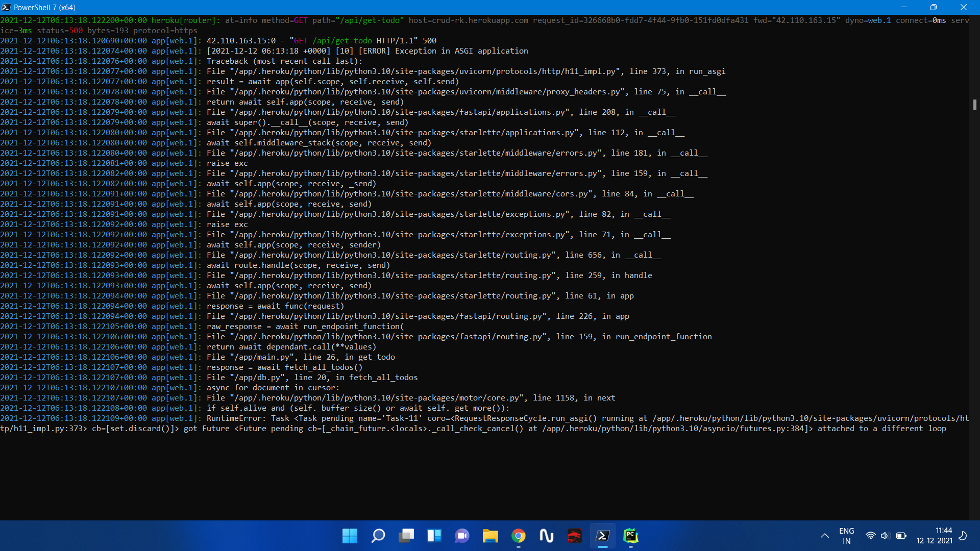Check battery status icon in tray

point(901,536)
